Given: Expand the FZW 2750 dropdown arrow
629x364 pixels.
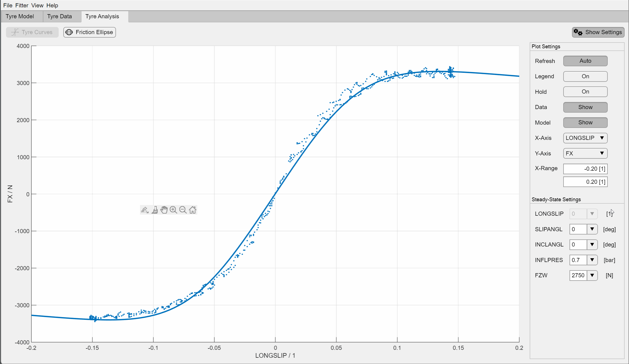Looking at the screenshot, I should click(x=592, y=275).
